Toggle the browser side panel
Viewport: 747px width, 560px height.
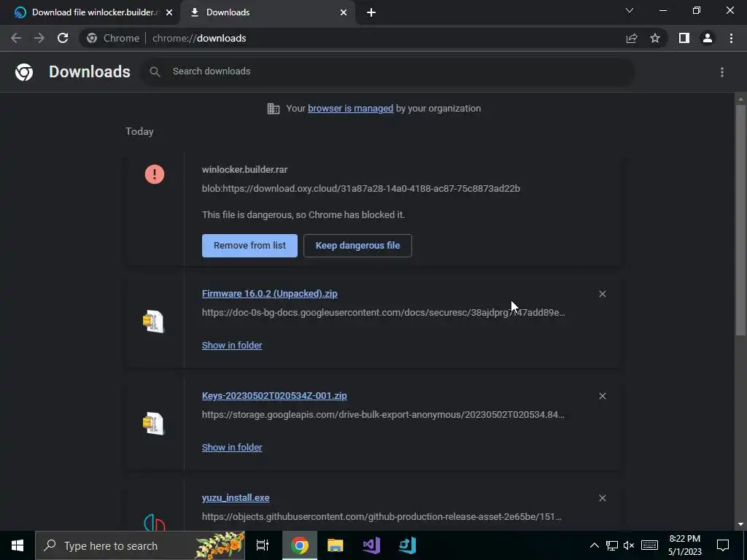(684, 38)
